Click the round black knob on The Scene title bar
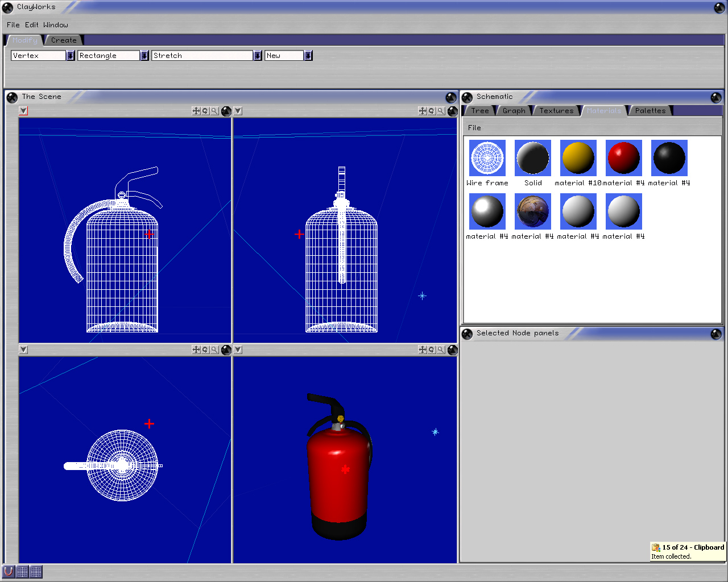The width and height of the screenshot is (728, 582). click(x=12, y=97)
